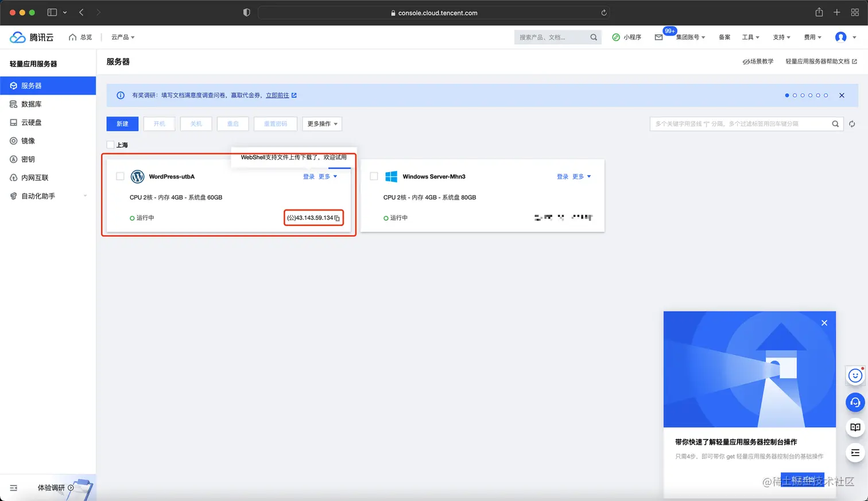Viewport: 868px width, 501px height.
Task: Go to 镜像 in the sidebar
Action: (48, 141)
